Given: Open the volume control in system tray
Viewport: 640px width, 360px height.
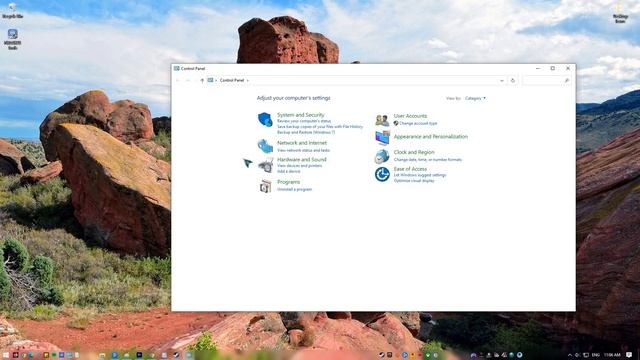Looking at the screenshot, I should (578, 355).
